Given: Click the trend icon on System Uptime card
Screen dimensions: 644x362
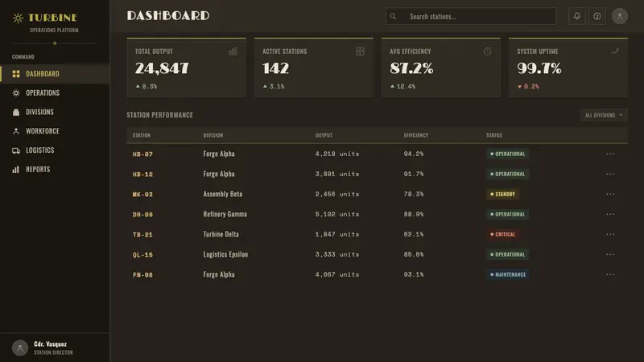Looking at the screenshot, I should pos(614,51).
